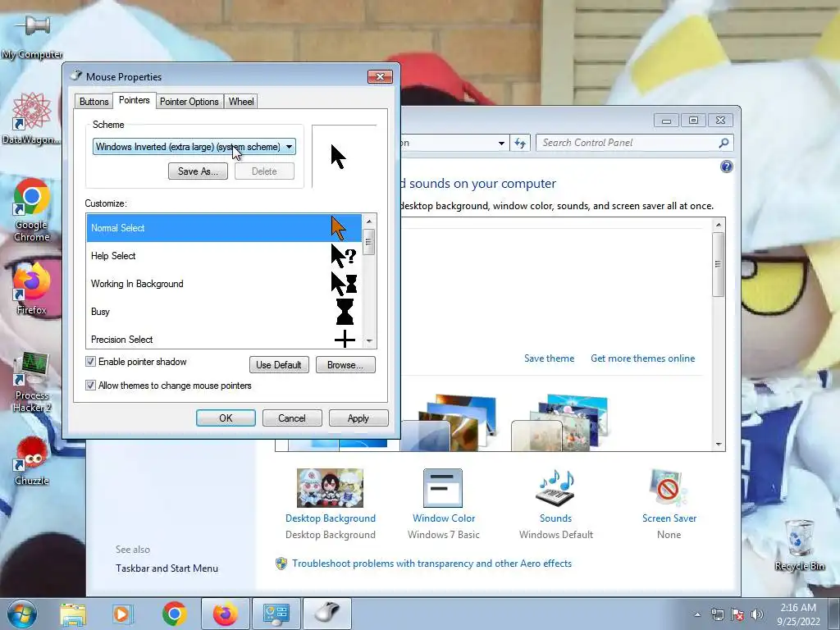Select the Recycle Bin desktop icon
840x630 pixels.
point(800,546)
